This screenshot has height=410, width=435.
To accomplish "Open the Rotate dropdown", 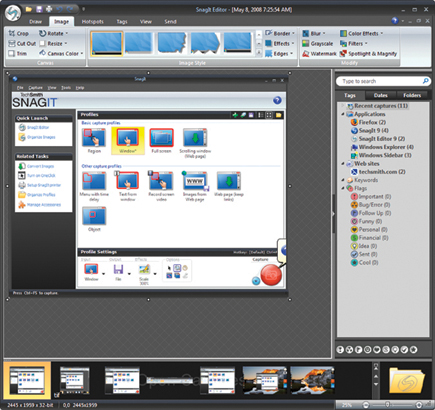I will pos(53,33).
